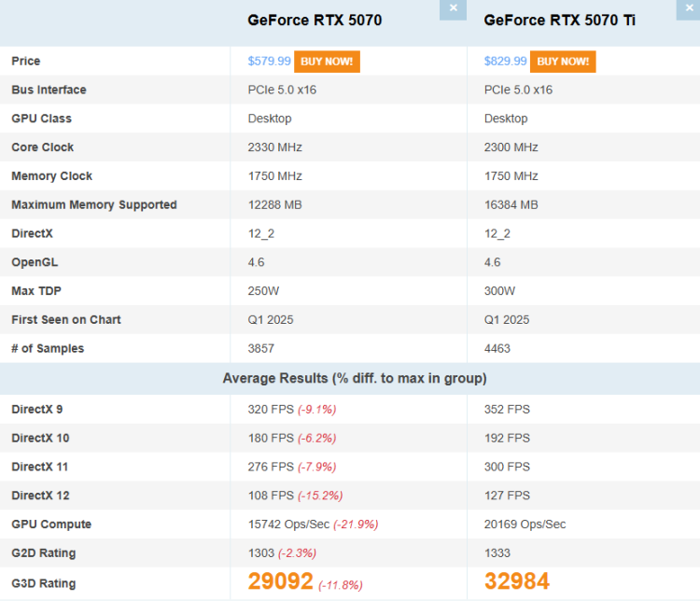Click the 16384 MB memory value
The width and height of the screenshot is (700, 601).
(x=511, y=205)
